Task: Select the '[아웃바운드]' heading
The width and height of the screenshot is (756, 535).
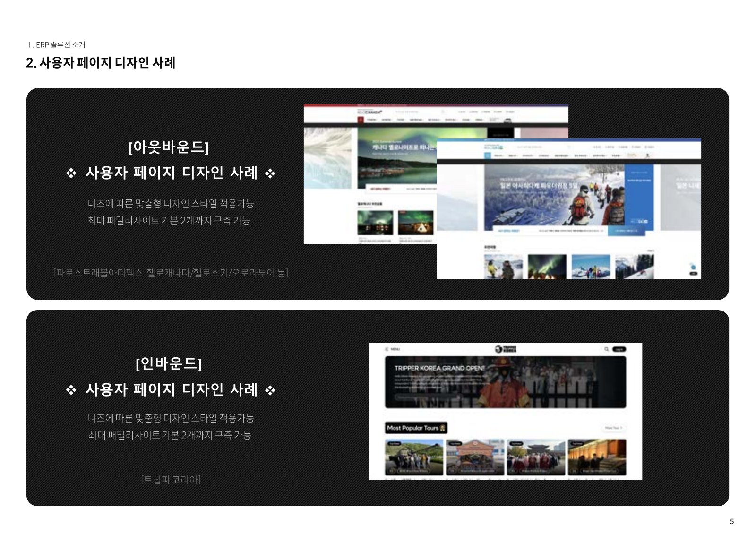Action: tap(169, 147)
